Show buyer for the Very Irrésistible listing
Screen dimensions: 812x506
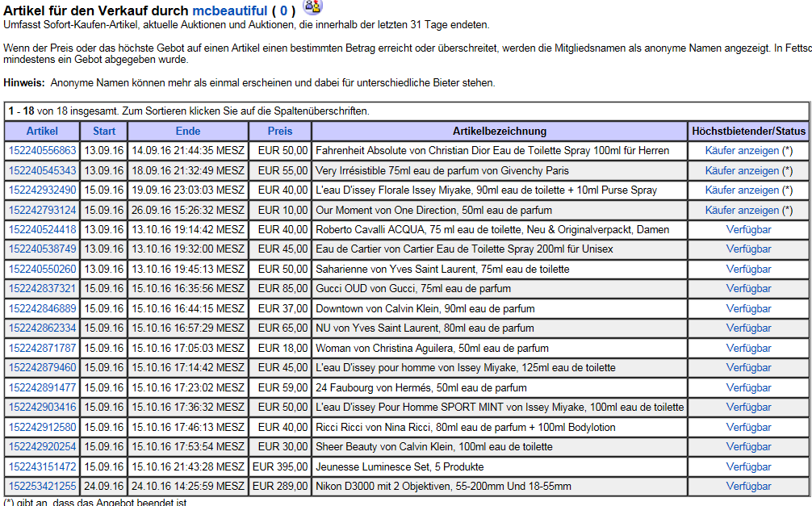[742, 170]
